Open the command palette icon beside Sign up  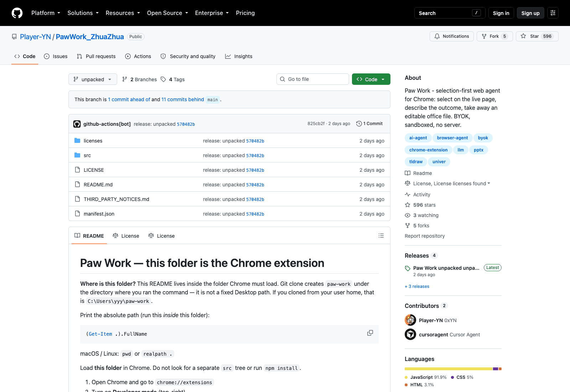click(553, 13)
